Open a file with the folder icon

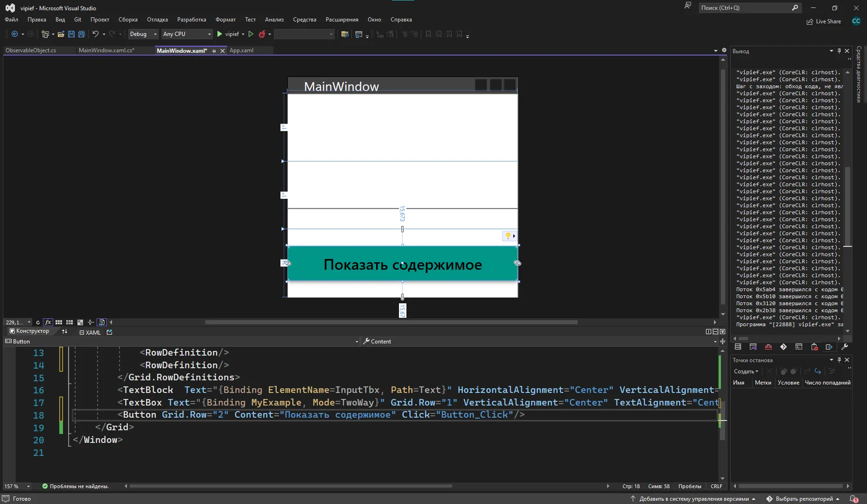pyautogui.click(x=61, y=34)
